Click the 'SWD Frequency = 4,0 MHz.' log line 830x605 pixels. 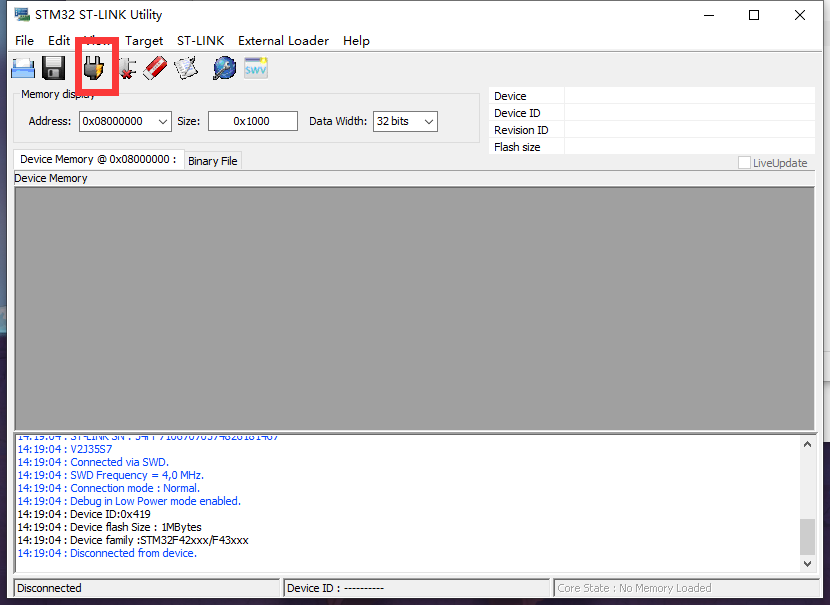(x=111, y=475)
